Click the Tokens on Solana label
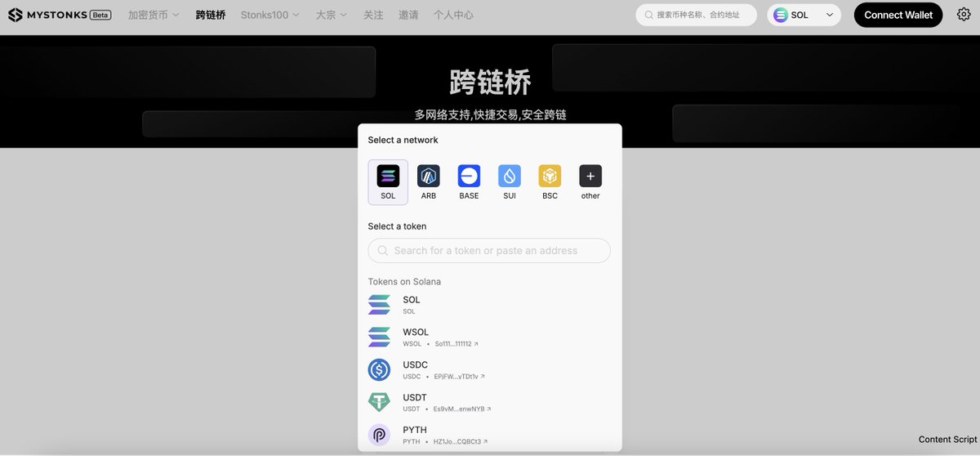Viewport: 980px width, 456px height. click(404, 282)
